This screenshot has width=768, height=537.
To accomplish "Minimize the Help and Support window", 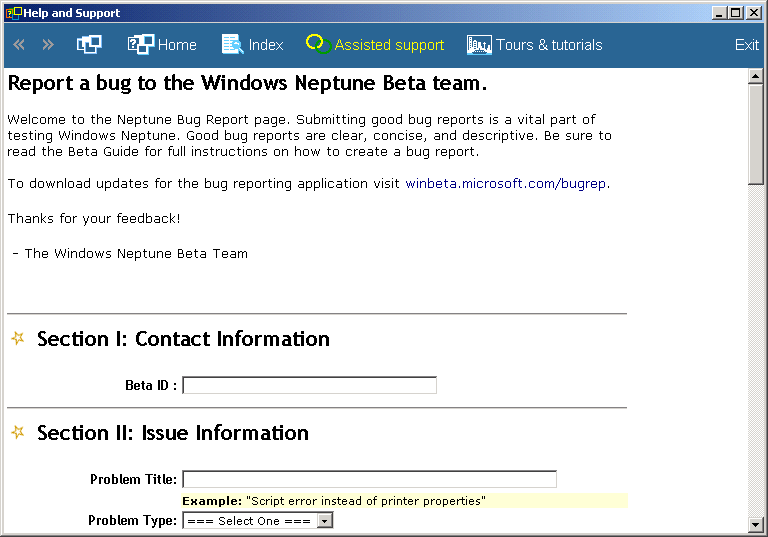I will pos(719,13).
